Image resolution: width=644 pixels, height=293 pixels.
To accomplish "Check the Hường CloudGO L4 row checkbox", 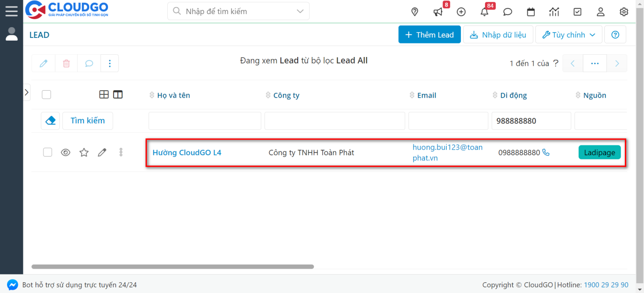I will [x=48, y=152].
